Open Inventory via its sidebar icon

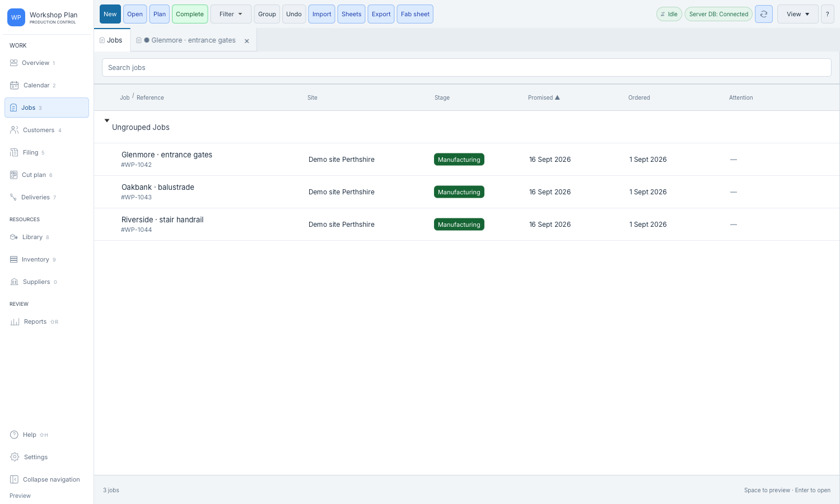tap(14, 260)
